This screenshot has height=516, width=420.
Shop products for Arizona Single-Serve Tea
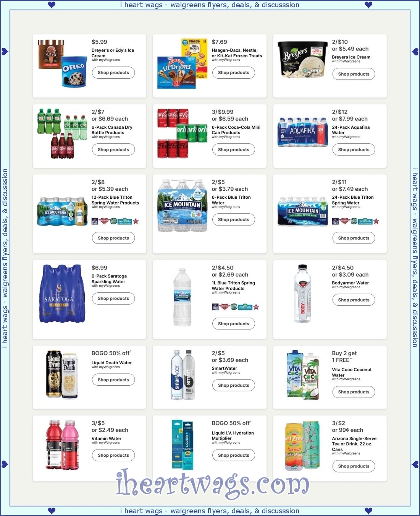354,466
